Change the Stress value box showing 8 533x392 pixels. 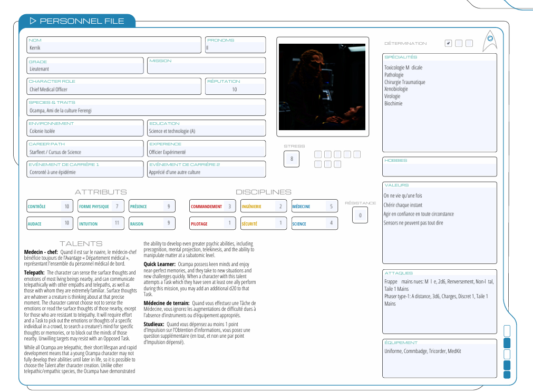[x=292, y=159]
